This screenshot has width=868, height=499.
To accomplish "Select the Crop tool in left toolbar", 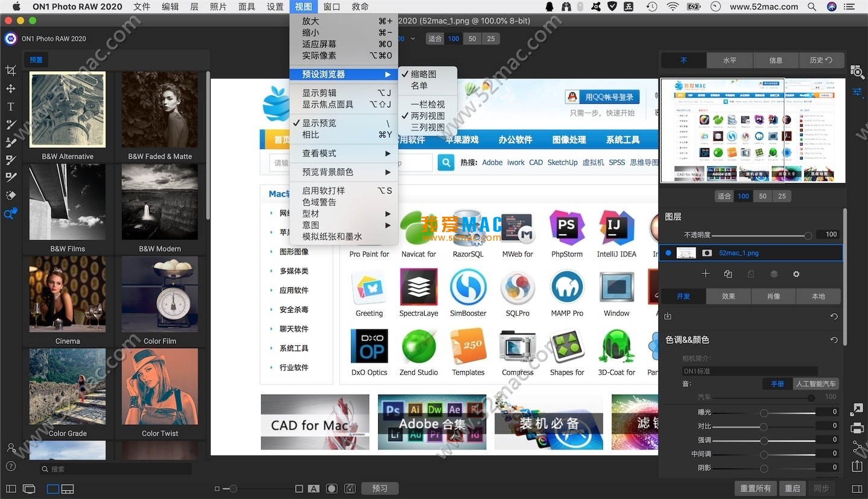I will (10, 71).
